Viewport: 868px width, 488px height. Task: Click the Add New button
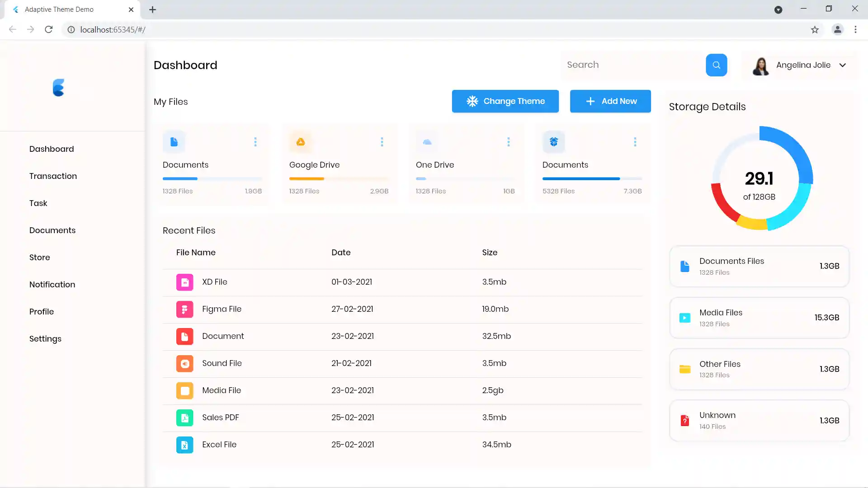[610, 101]
